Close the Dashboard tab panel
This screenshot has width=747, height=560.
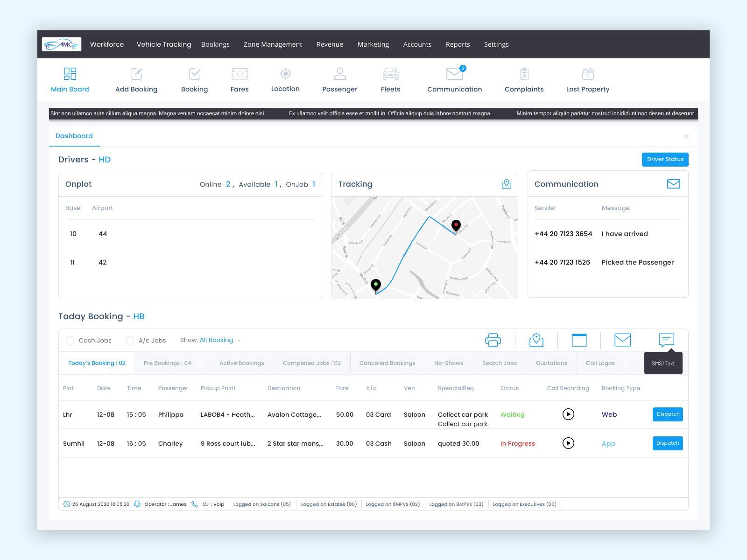[686, 137]
